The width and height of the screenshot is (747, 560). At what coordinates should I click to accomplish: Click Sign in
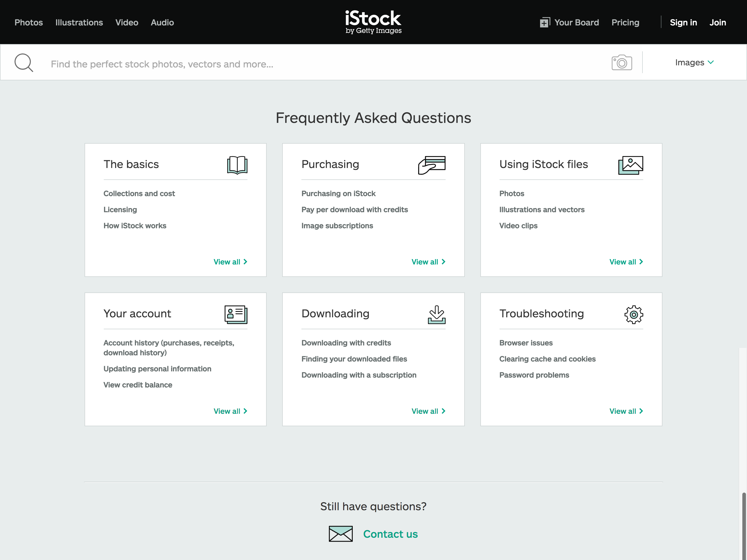[x=683, y=23]
